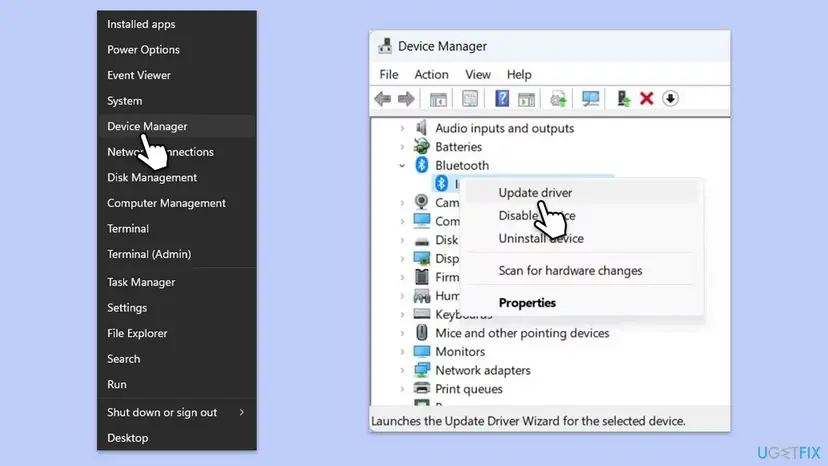Viewport: 828px width, 466px height.
Task: Click the Network adapters icon
Action: click(x=421, y=370)
